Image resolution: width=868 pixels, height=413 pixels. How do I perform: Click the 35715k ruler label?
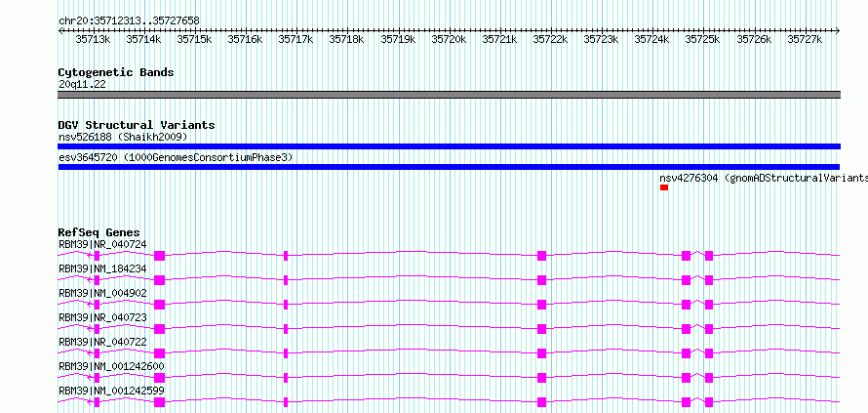coord(194,39)
